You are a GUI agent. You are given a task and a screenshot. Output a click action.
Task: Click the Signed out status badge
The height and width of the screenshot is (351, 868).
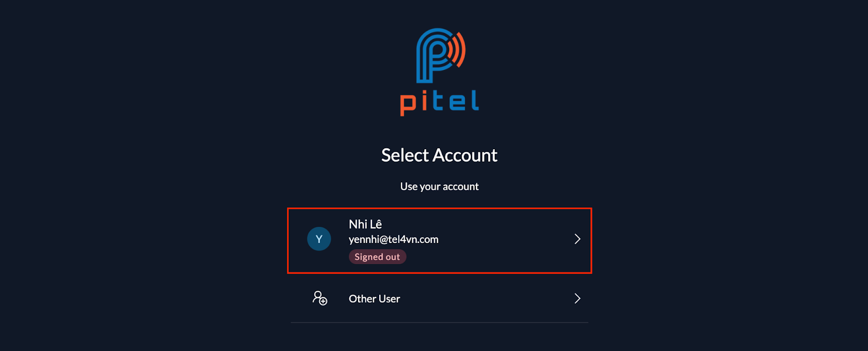click(x=377, y=257)
